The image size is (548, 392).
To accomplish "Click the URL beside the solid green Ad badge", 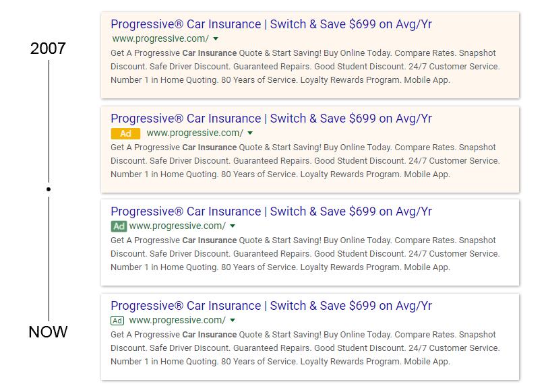I will pos(177,226).
